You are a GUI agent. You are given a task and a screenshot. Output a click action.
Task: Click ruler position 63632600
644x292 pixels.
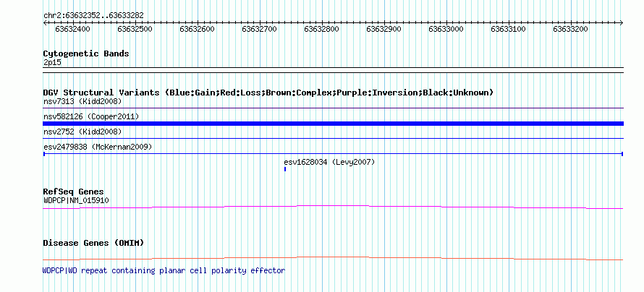point(197,29)
